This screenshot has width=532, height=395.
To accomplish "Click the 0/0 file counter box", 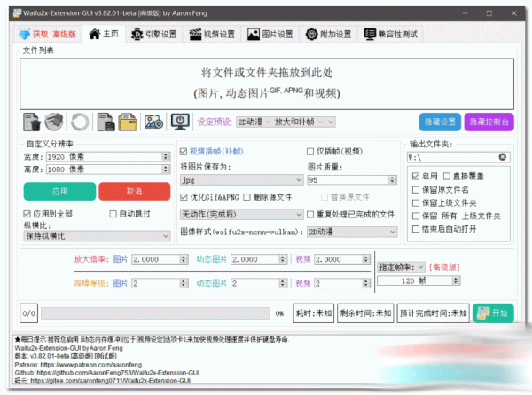I will 29,313.
